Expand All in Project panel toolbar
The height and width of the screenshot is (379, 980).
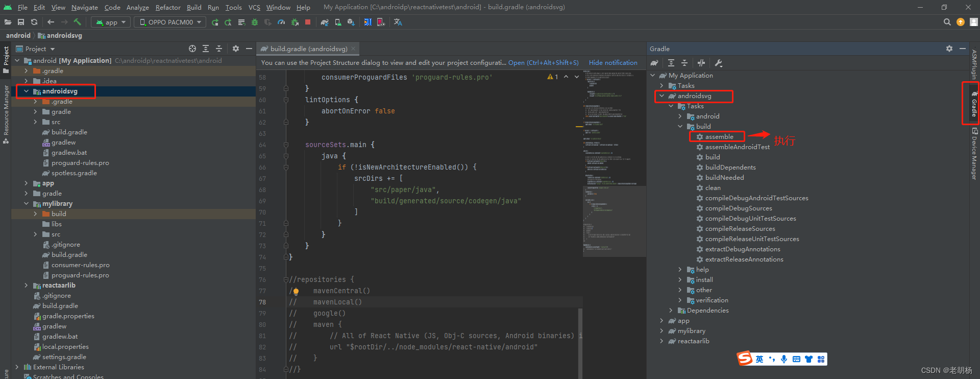point(206,49)
